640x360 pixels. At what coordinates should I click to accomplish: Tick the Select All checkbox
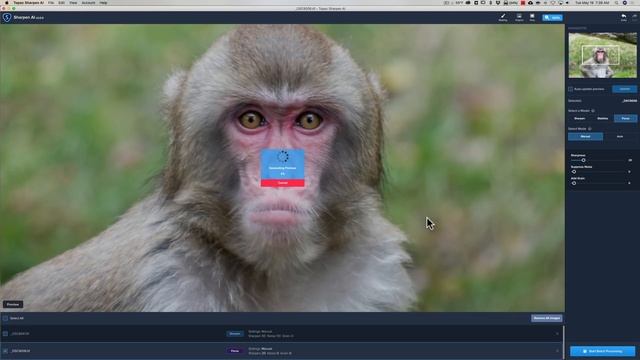[5, 318]
